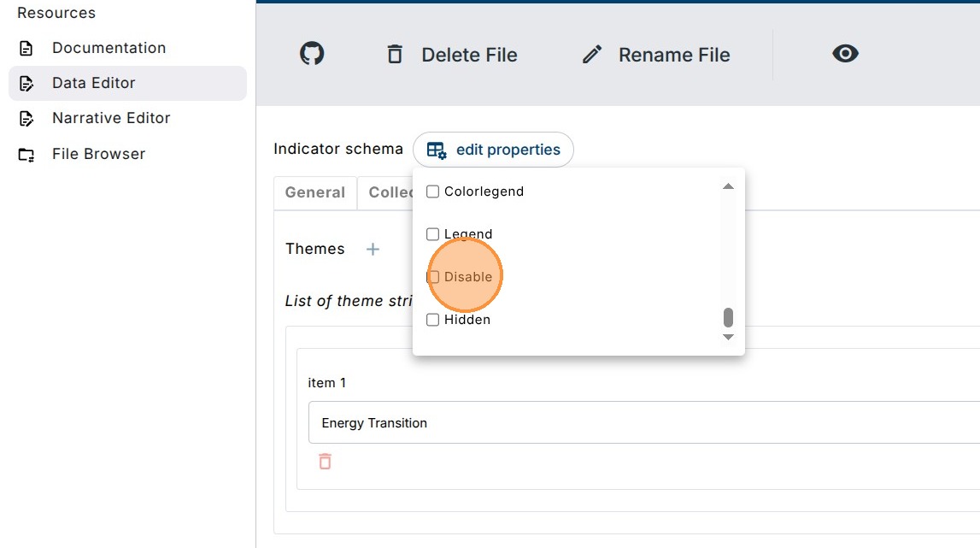
Task: Open the GitHub repository icon
Action: [312, 55]
